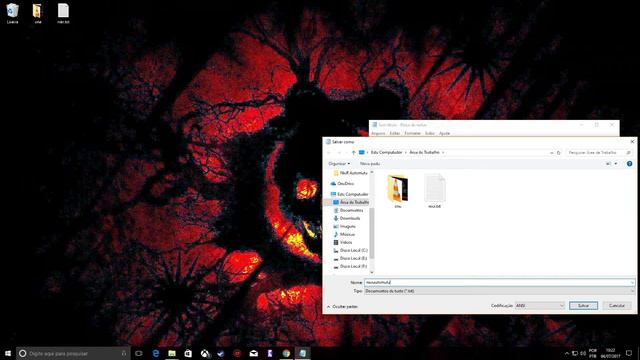640x360 pixels.
Task: Open the Codificação ANSI dropdown
Action: (x=540, y=306)
